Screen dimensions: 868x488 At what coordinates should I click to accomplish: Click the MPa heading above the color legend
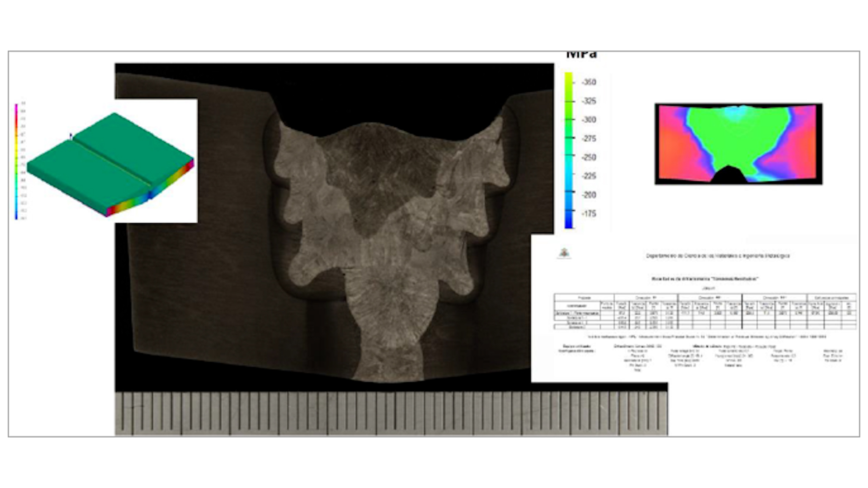click(581, 55)
